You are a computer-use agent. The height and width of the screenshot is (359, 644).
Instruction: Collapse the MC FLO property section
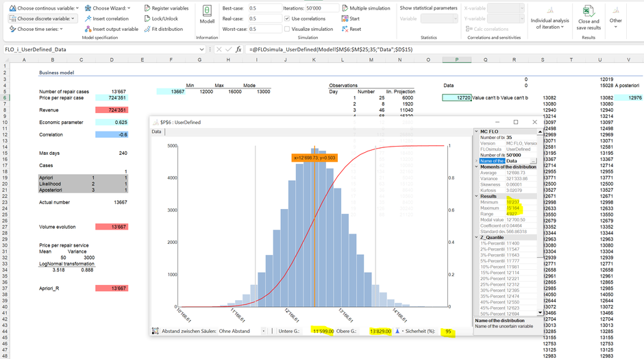[477, 132]
